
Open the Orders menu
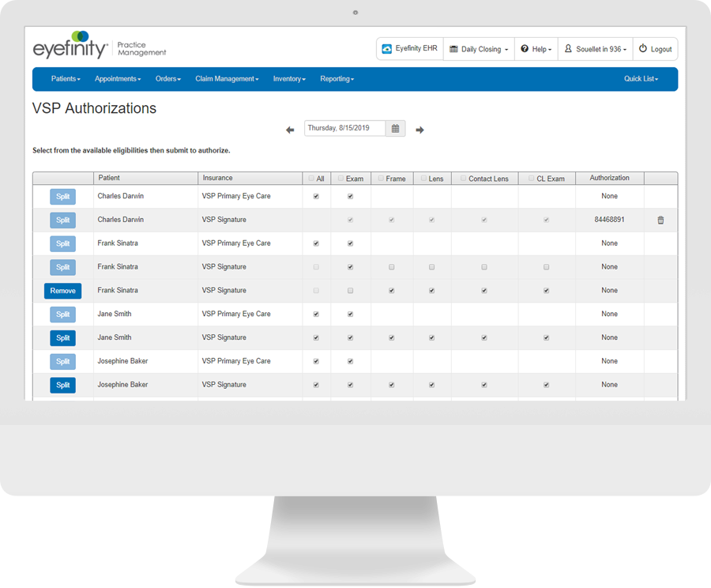click(168, 79)
